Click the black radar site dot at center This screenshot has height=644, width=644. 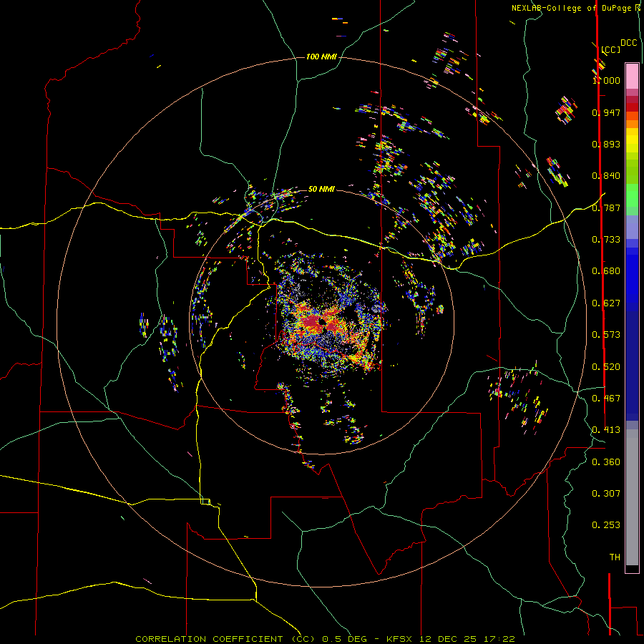tap(322, 323)
